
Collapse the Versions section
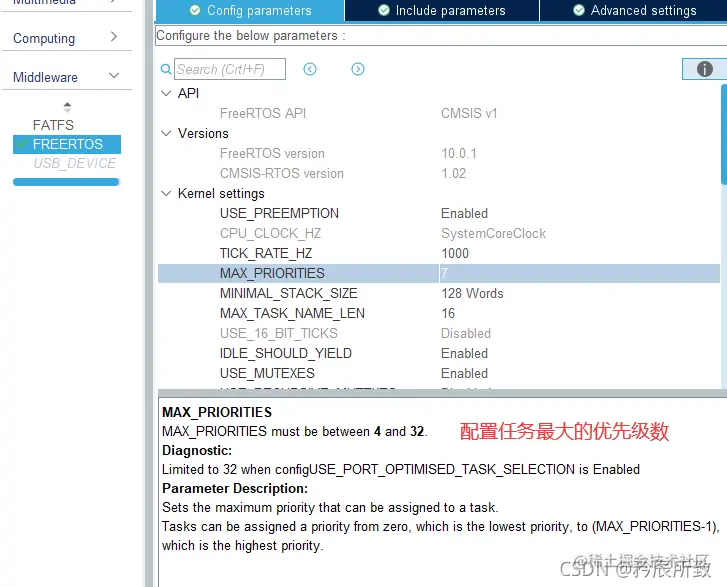(166, 134)
